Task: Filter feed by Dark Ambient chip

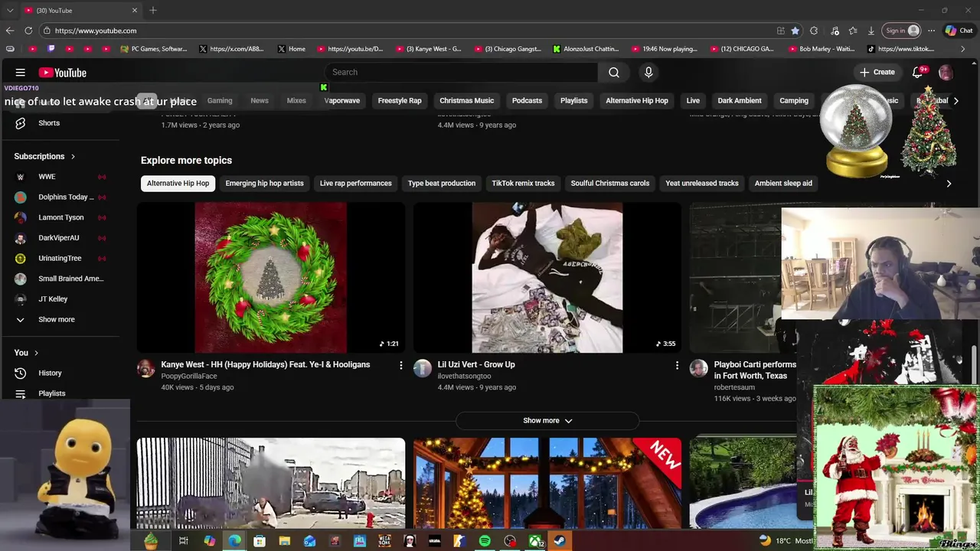Action: [740, 100]
